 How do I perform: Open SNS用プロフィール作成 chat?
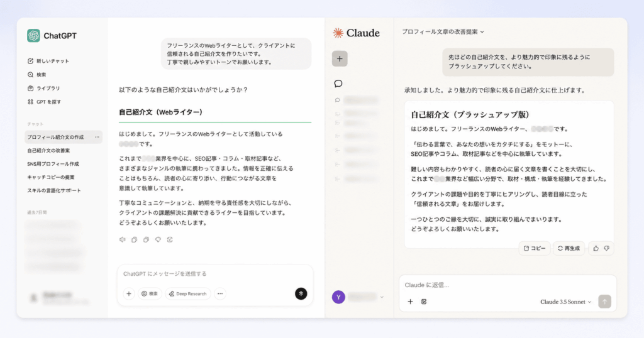(x=53, y=164)
